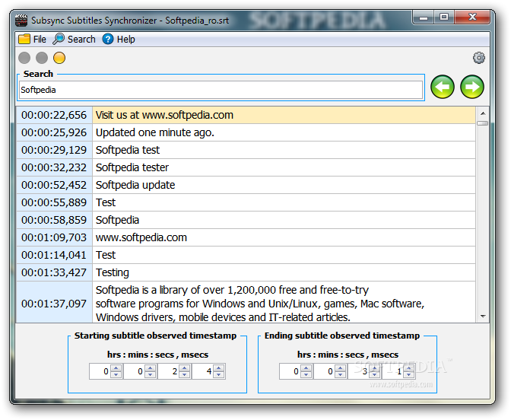Open the Search menu

(x=75, y=40)
